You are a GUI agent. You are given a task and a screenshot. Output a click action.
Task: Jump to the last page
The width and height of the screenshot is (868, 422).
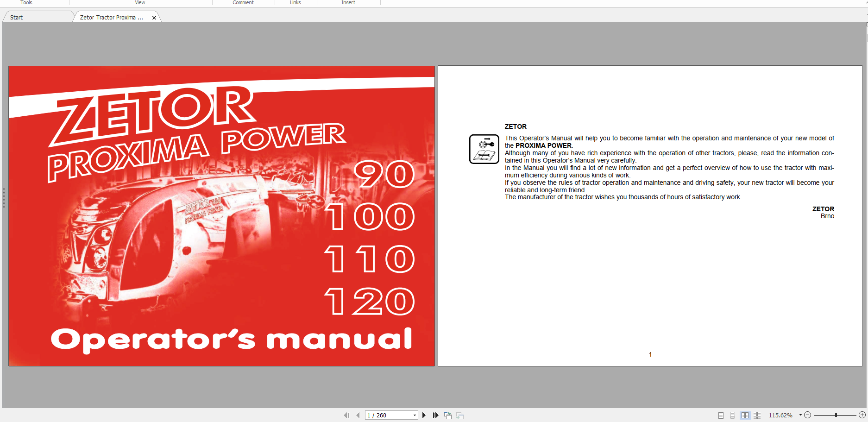click(435, 416)
